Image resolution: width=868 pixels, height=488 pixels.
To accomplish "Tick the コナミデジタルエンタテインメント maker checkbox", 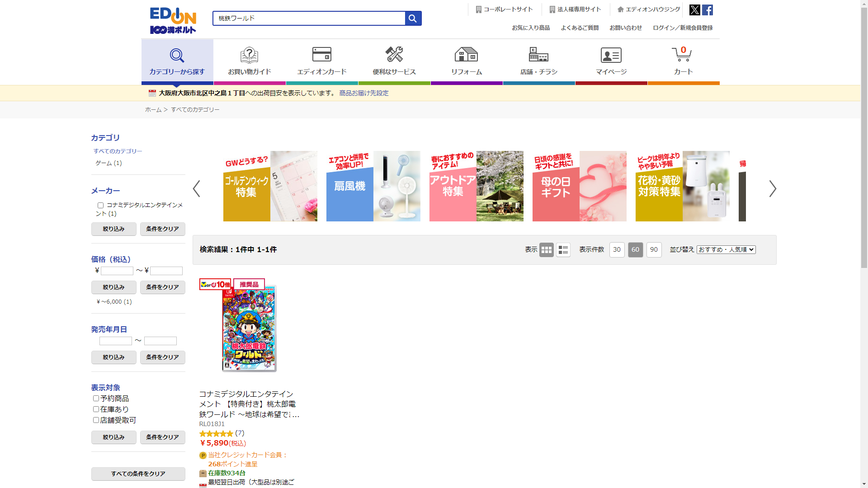I will click(100, 206).
